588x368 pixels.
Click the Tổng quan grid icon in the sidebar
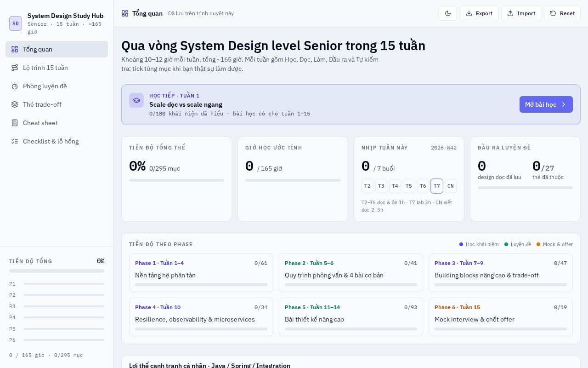pos(15,49)
